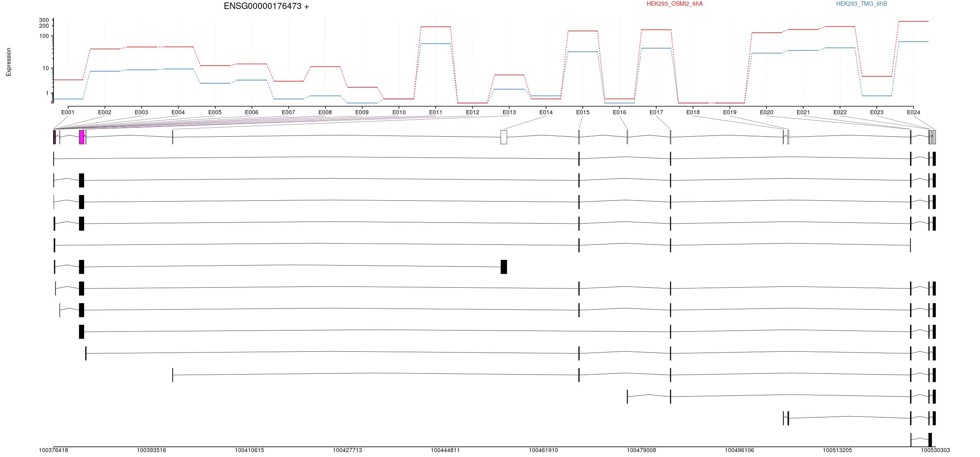Click the red expression line above E011
Screen dimensions: 980x457
coord(436,27)
